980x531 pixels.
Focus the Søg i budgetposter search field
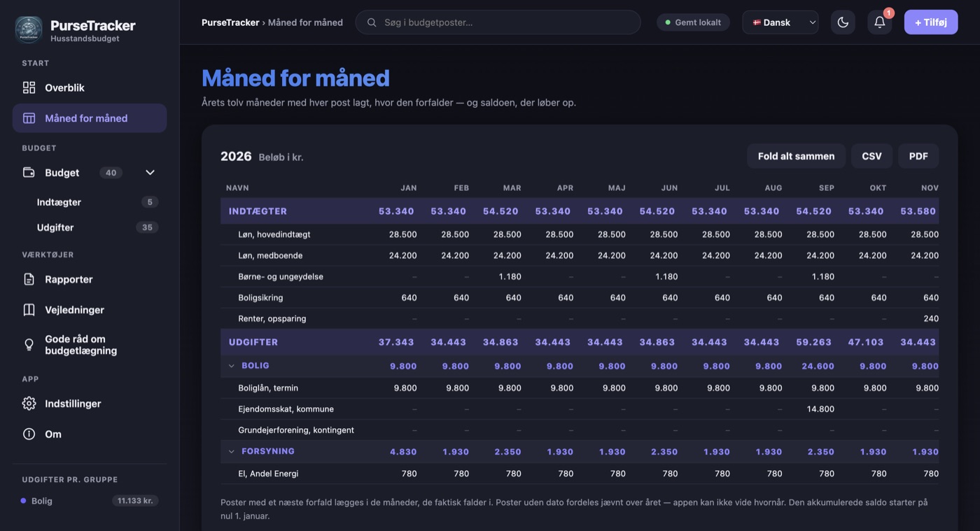coord(498,22)
